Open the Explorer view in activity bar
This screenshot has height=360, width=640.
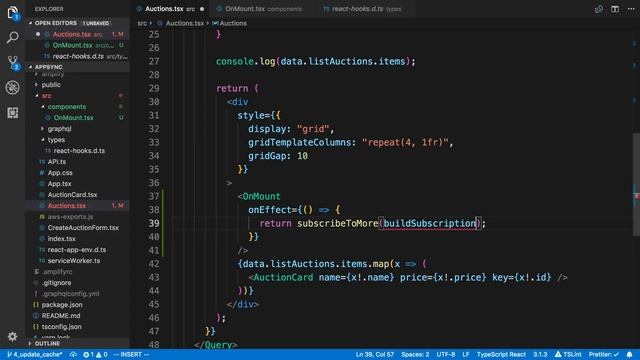(13, 12)
